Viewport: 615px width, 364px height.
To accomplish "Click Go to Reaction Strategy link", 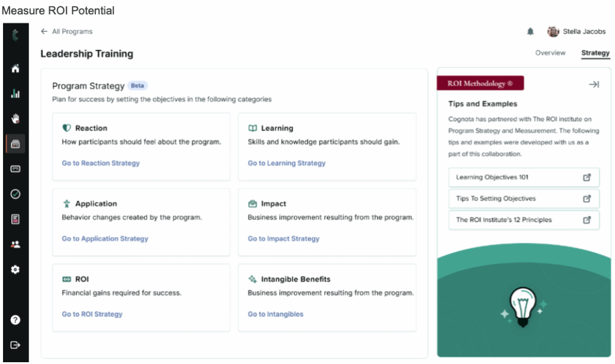I will click(x=100, y=163).
